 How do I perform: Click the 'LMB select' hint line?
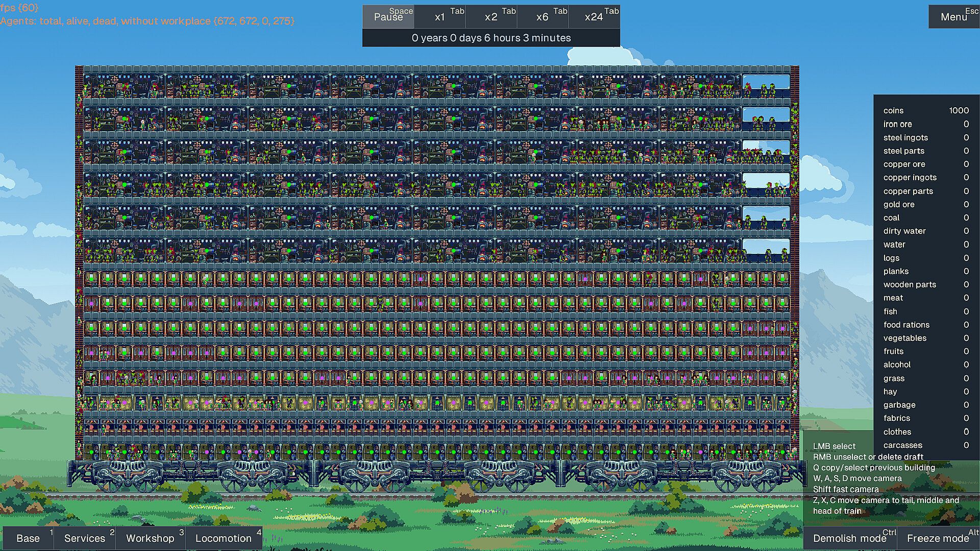tap(834, 446)
